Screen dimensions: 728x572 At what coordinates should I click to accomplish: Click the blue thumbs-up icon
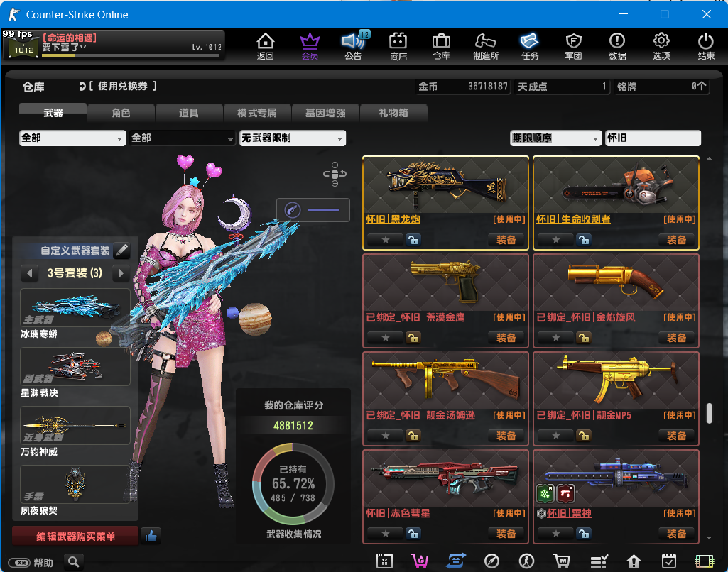(x=151, y=537)
